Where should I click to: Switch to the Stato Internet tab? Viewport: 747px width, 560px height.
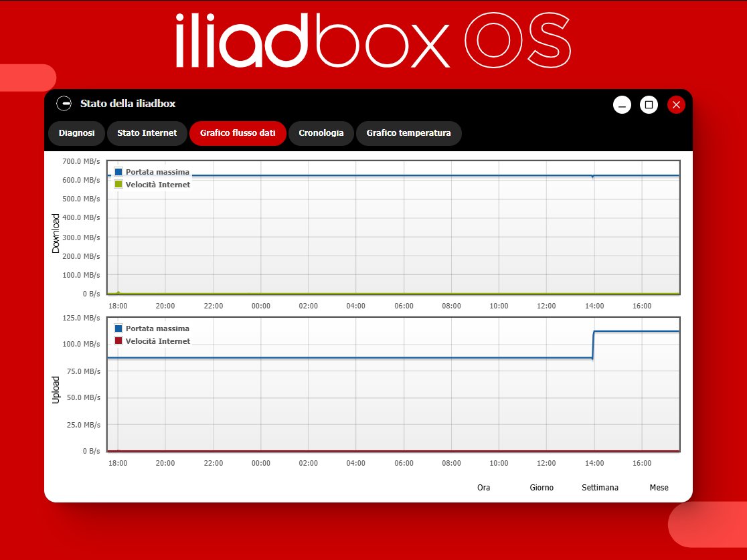click(147, 133)
